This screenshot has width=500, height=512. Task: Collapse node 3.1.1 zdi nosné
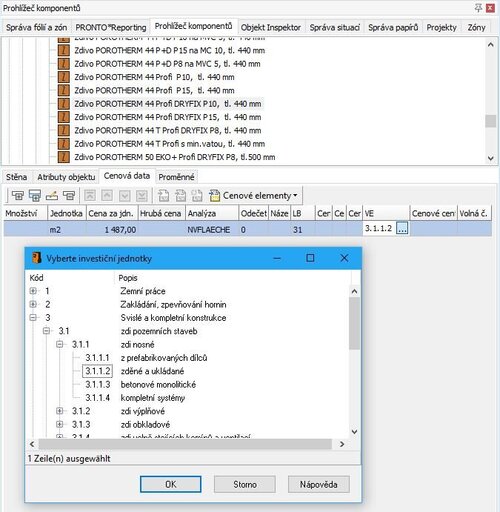(60, 344)
